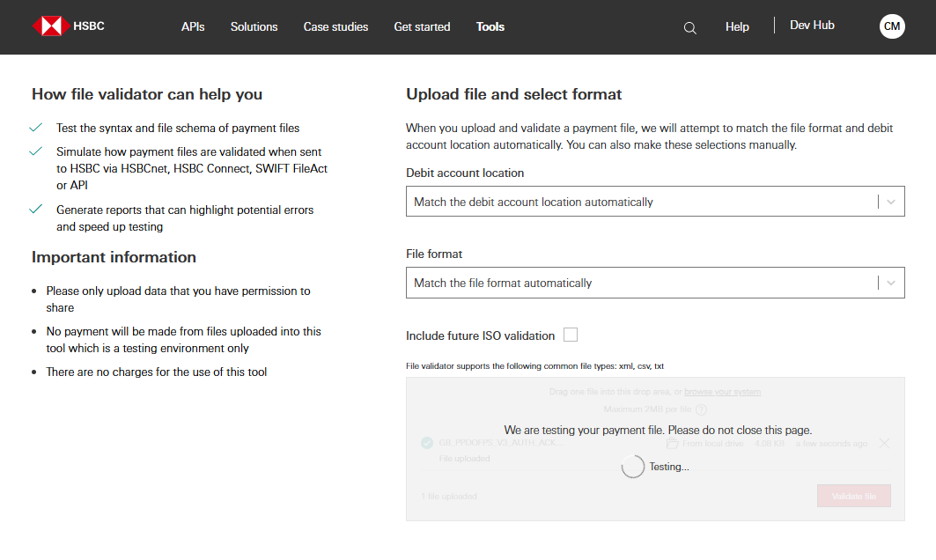Open the File format dropdown
The image size is (936, 560).
coord(643,283)
